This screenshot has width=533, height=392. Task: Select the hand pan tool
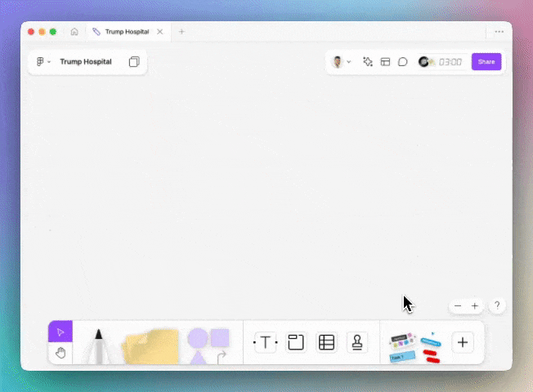click(60, 353)
